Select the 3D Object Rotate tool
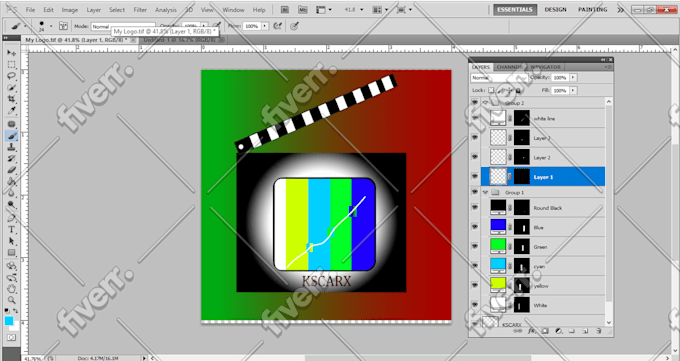Image resolution: width=680 pixels, height=361 pixels. (x=11, y=266)
